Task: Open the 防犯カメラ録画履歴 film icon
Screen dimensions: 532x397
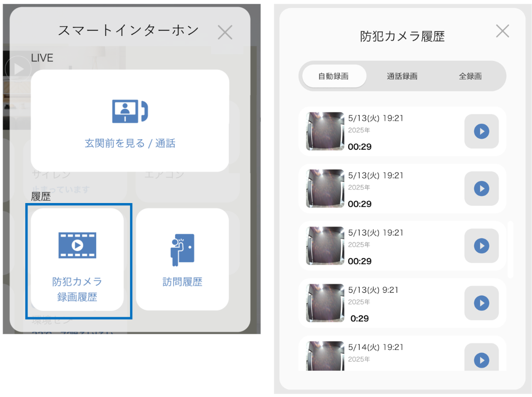Action: tap(77, 245)
